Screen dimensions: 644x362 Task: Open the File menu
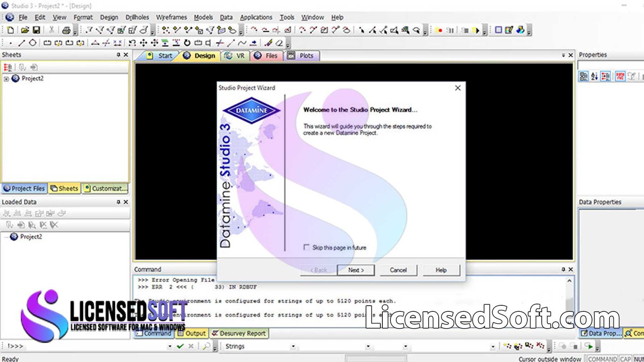point(23,17)
